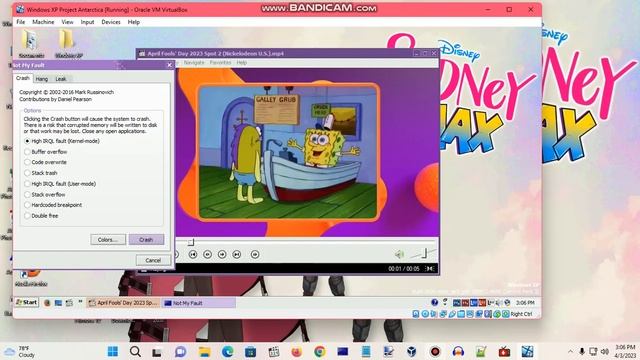The height and width of the screenshot is (360, 640).
Task: Select the Code overwrite option
Action: click(45, 162)
